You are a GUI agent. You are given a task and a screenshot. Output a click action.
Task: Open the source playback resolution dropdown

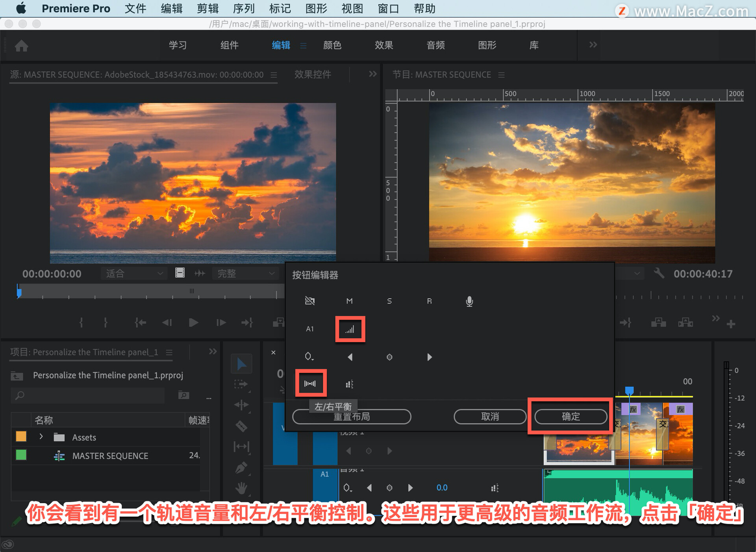(245, 273)
